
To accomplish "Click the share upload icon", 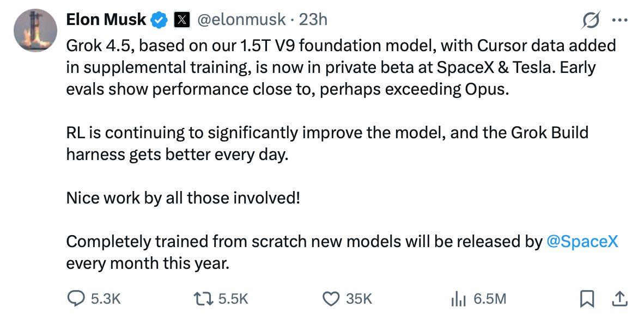I will pyautogui.click(x=619, y=298).
